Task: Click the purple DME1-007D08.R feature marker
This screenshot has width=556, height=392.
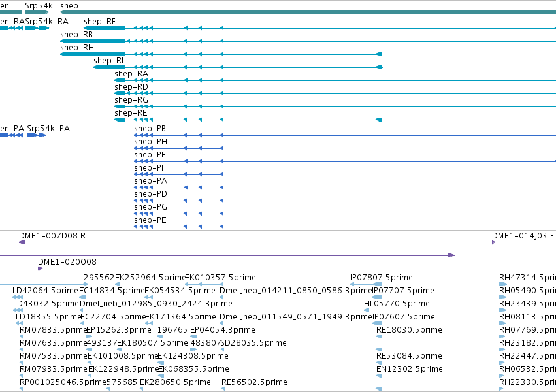Action: pos(22,242)
